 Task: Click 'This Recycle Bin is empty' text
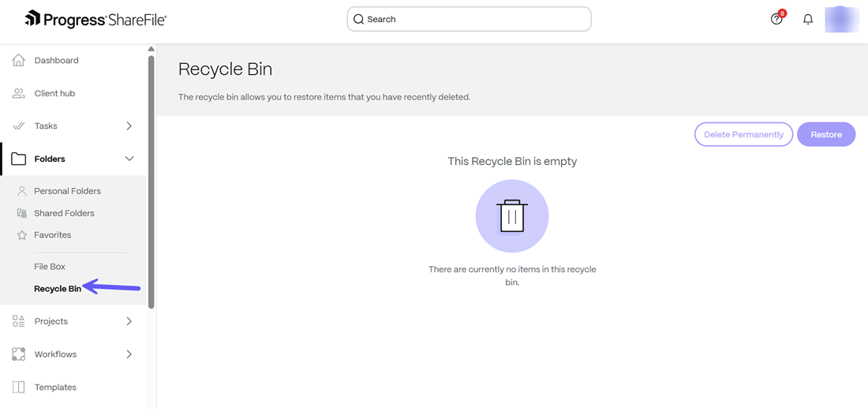(x=512, y=161)
